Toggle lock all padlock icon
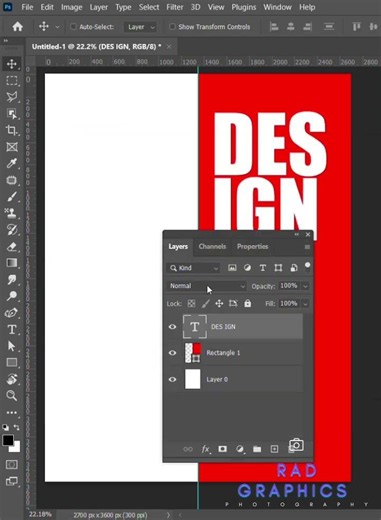 click(247, 303)
